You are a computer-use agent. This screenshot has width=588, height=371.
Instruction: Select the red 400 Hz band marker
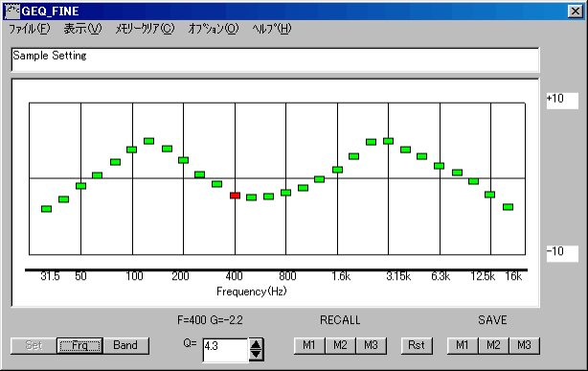pos(236,196)
